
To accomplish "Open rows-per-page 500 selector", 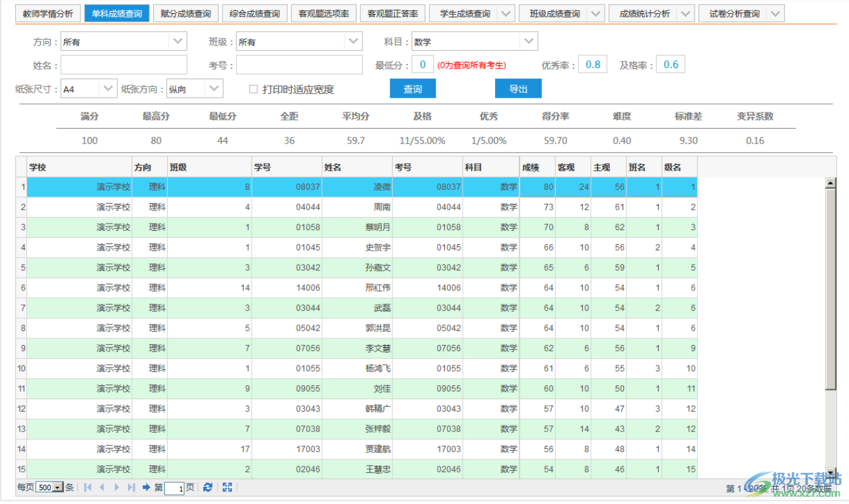I will [x=50, y=488].
